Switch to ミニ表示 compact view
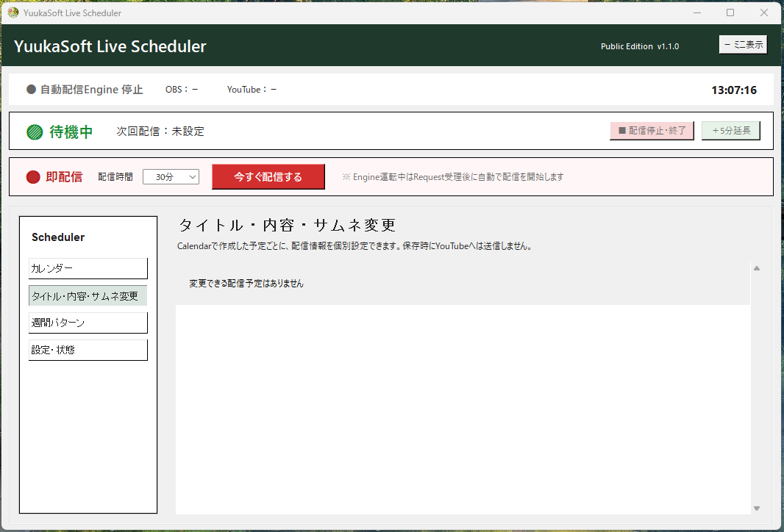 pyautogui.click(x=743, y=45)
